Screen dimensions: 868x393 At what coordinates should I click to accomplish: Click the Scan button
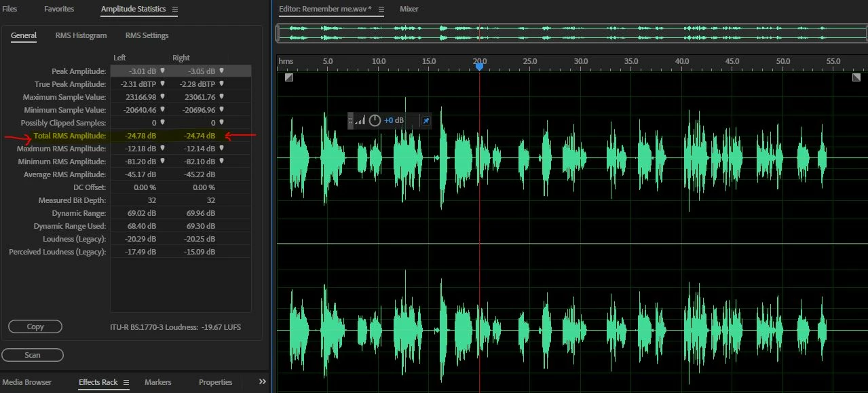point(33,355)
